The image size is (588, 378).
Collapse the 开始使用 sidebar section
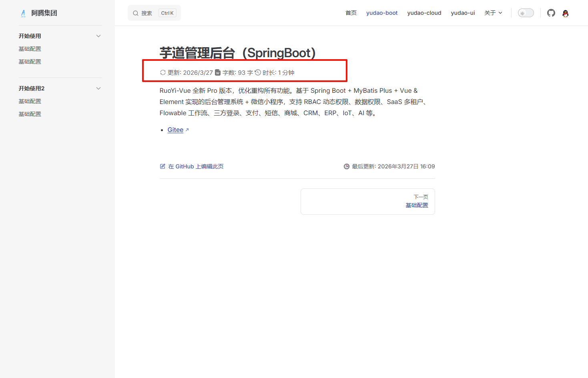tap(98, 36)
